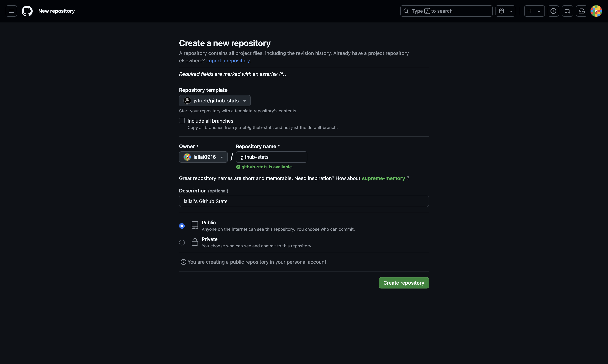Open the notifications inbox icon

pyautogui.click(x=582, y=11)
